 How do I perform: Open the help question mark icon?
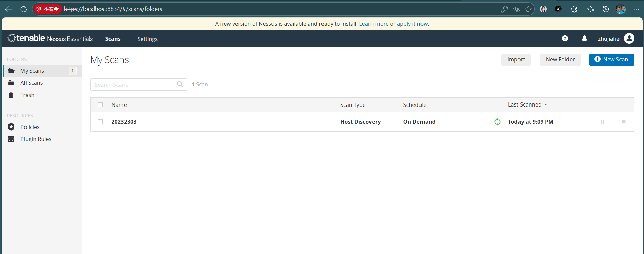point(565,39)
